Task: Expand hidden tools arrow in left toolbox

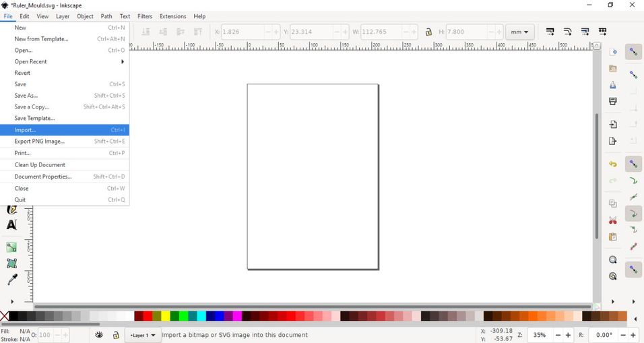Action: 12,301
